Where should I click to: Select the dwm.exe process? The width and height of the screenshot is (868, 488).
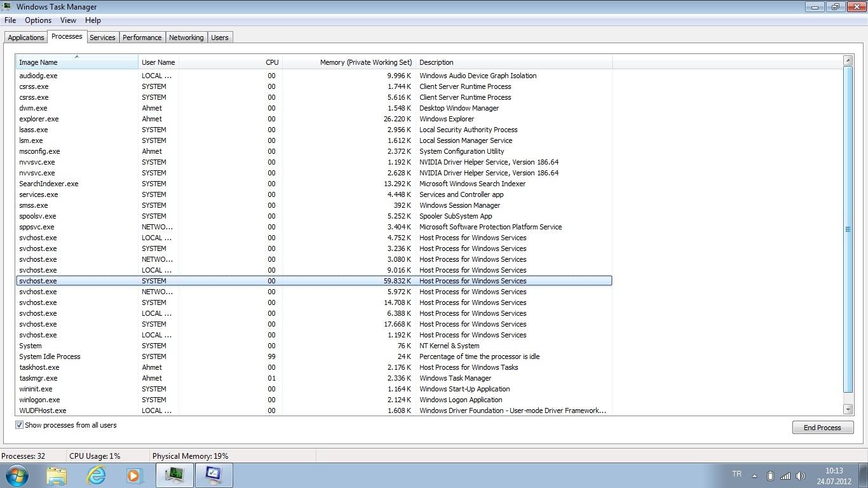pyautogui.click(x=314, y=108)
